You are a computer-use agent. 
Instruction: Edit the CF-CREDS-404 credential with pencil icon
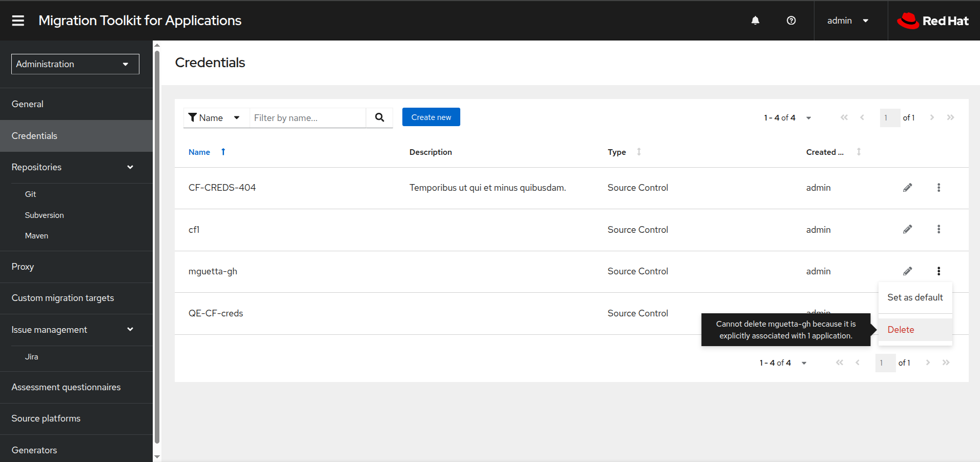(x=907, y=188)
